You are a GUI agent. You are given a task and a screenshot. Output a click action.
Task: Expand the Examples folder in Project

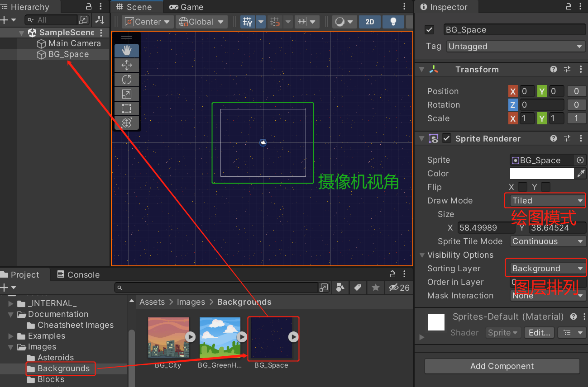(x=11, y=336)
